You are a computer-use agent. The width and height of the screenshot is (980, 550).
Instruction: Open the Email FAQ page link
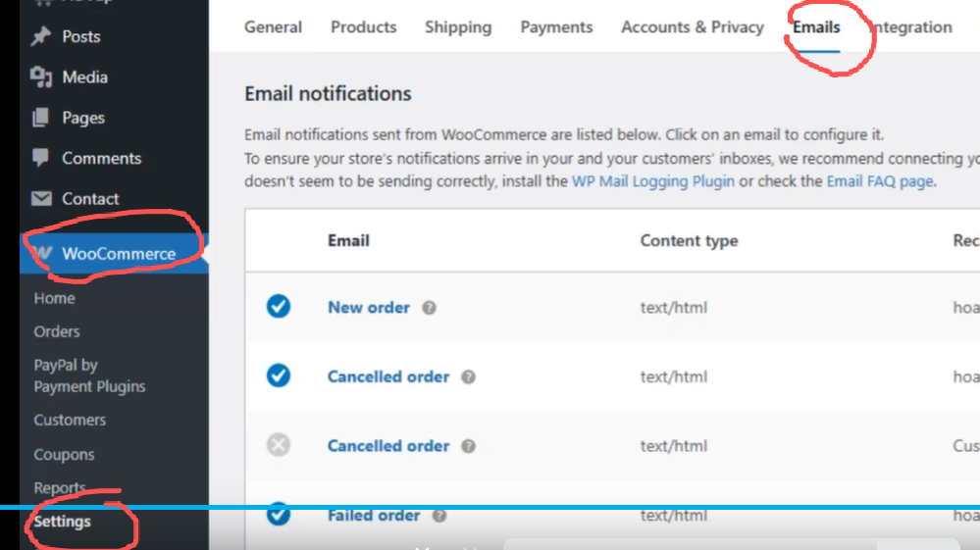click(x=879, y=181)
